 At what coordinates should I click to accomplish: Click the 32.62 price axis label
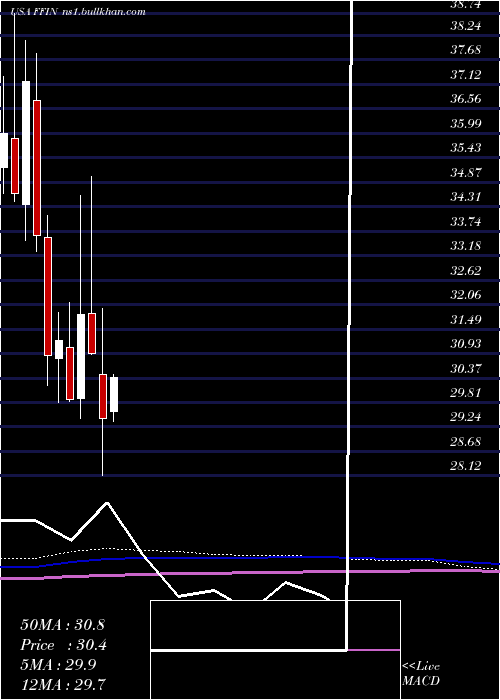pyautogui.click(x=465, y=271)
